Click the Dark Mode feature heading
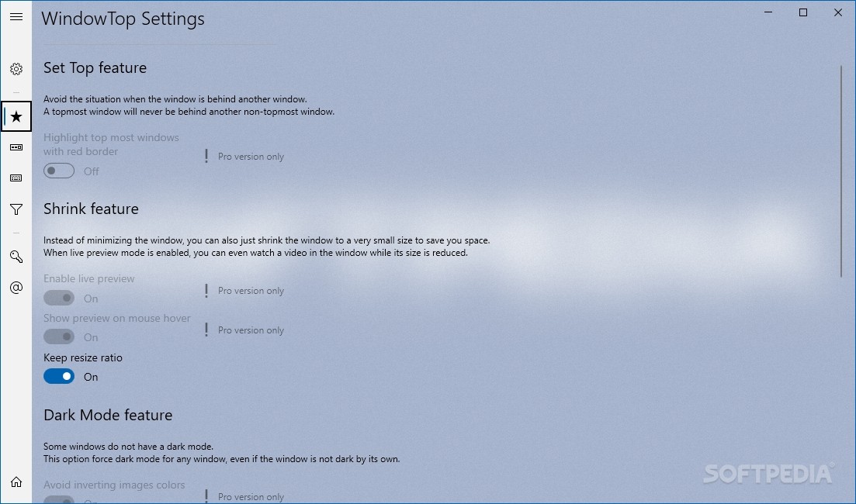This screenshot has width=856, height=504. [x=108, y=415]
